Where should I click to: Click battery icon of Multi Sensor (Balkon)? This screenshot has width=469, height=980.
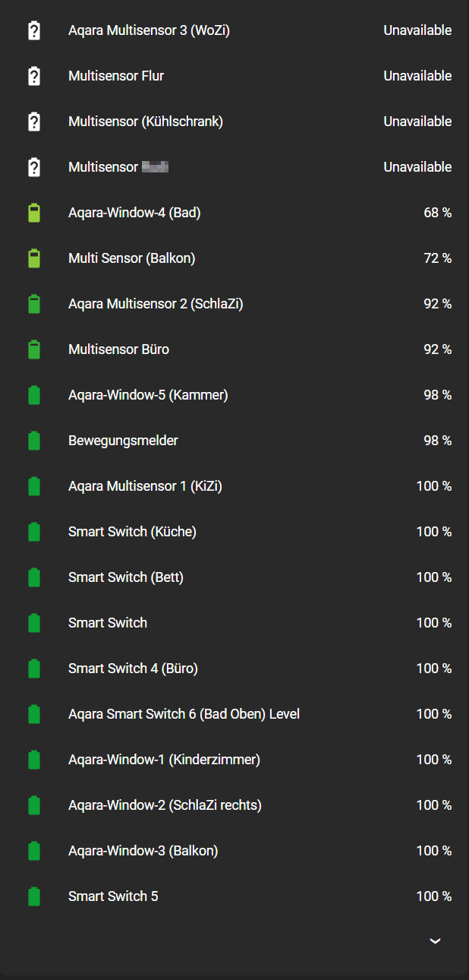tap(34, 258)
